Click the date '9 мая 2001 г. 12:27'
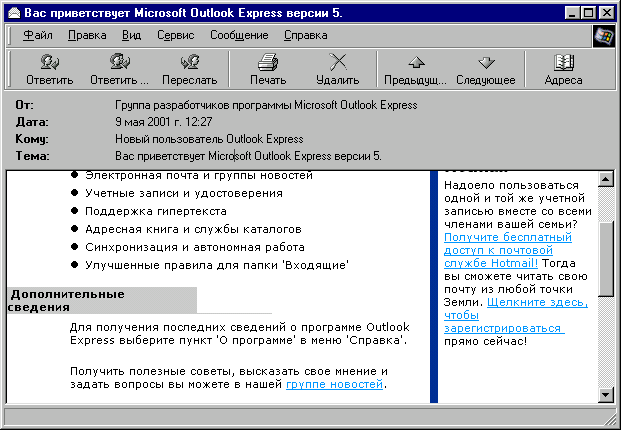The height and width of the screenshot is (430, 621). click(x=164, y=122)
